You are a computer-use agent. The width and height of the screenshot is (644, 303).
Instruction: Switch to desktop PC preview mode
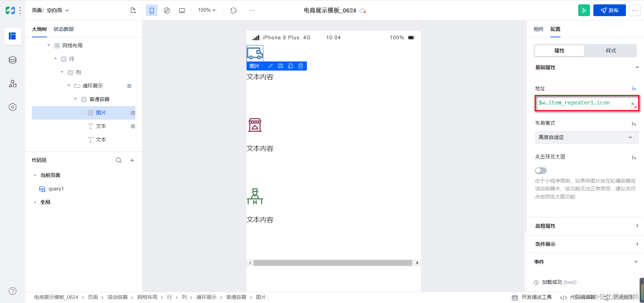(x=182, y=10)
